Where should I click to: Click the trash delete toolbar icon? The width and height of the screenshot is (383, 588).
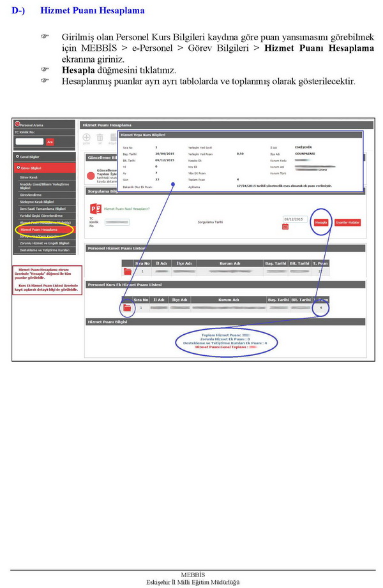(x=100, y=137)
